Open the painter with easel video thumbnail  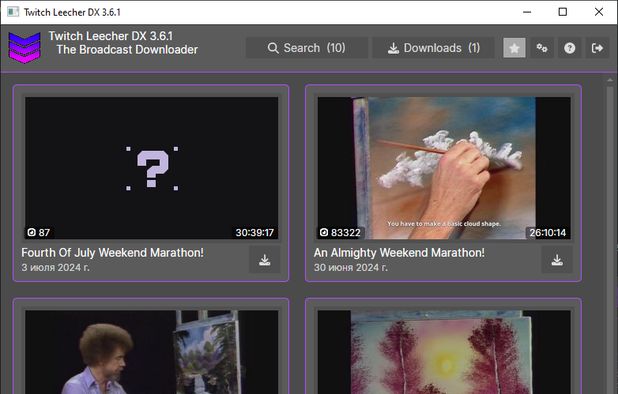(x=151, y=352)
